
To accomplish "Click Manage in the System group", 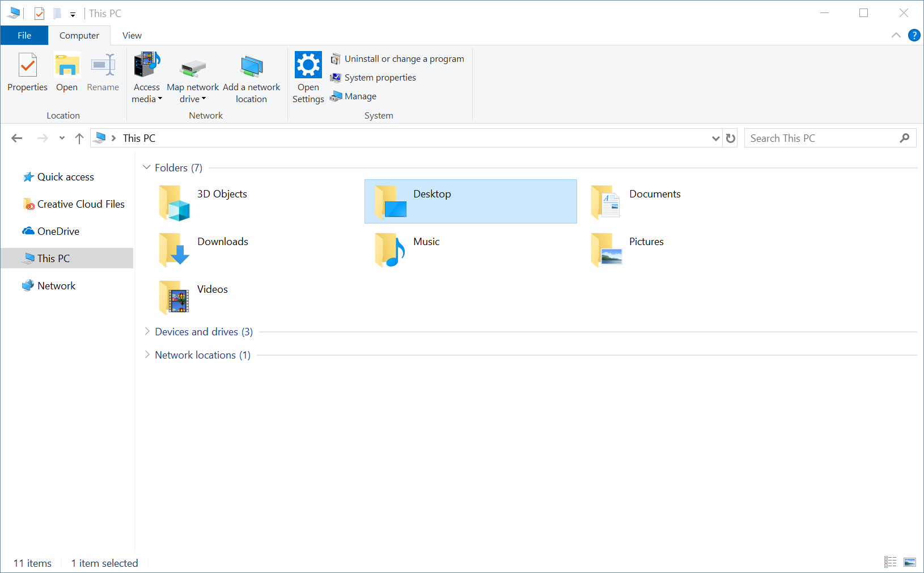I will (x=336, y=96).
